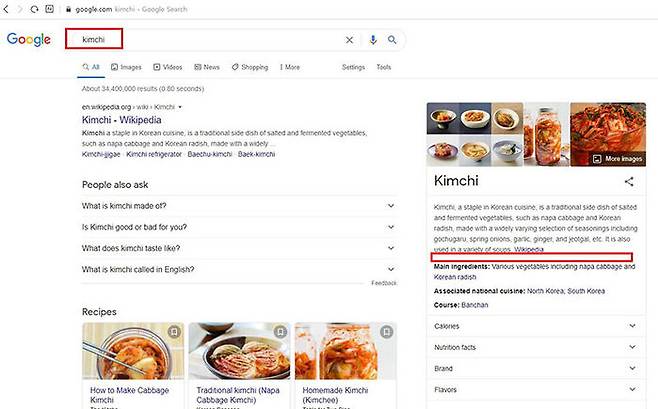Click the voice search microphone icon
Viewport: 658px width, 409px height.
(x=373, y=40)
